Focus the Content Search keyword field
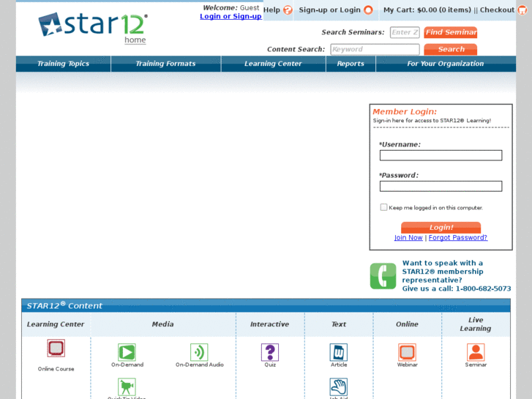The height and width of the screenshot is (399, 532). pos(375,49)
